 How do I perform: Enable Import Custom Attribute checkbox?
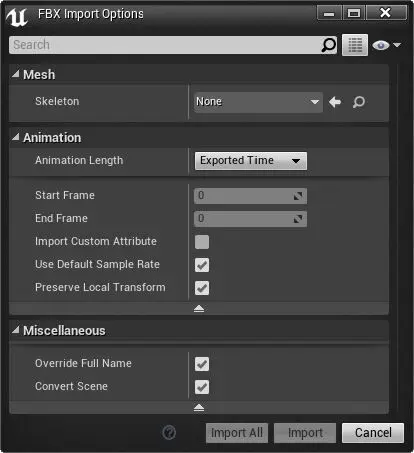coord(202,242)
